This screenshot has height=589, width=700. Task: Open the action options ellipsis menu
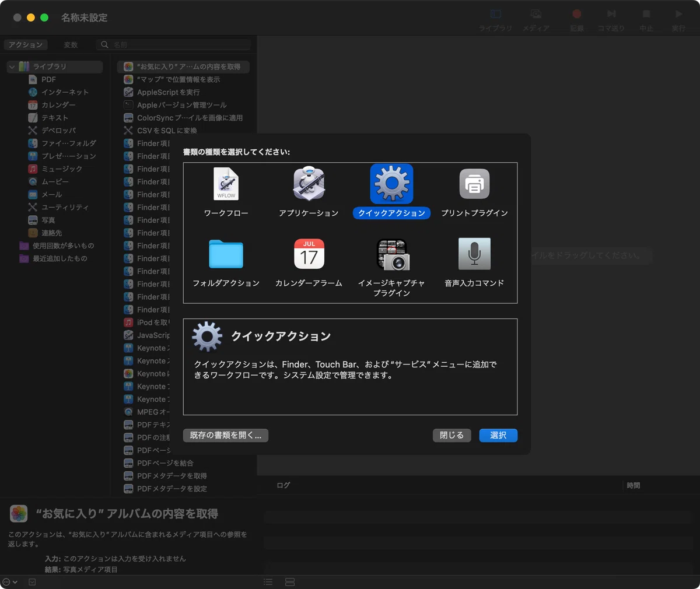pyautogui.click(x=10, y=582)
